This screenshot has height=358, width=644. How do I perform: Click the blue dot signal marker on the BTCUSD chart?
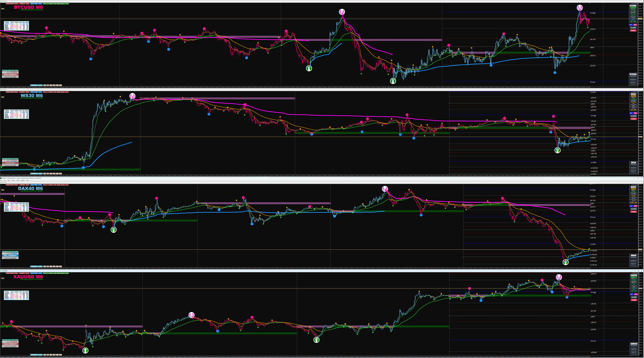point(91,59)
